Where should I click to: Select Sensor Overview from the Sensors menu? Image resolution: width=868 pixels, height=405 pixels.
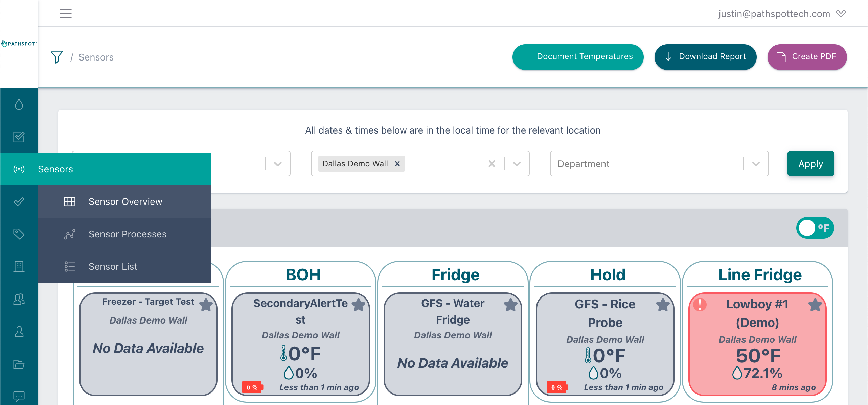[125, 201]
